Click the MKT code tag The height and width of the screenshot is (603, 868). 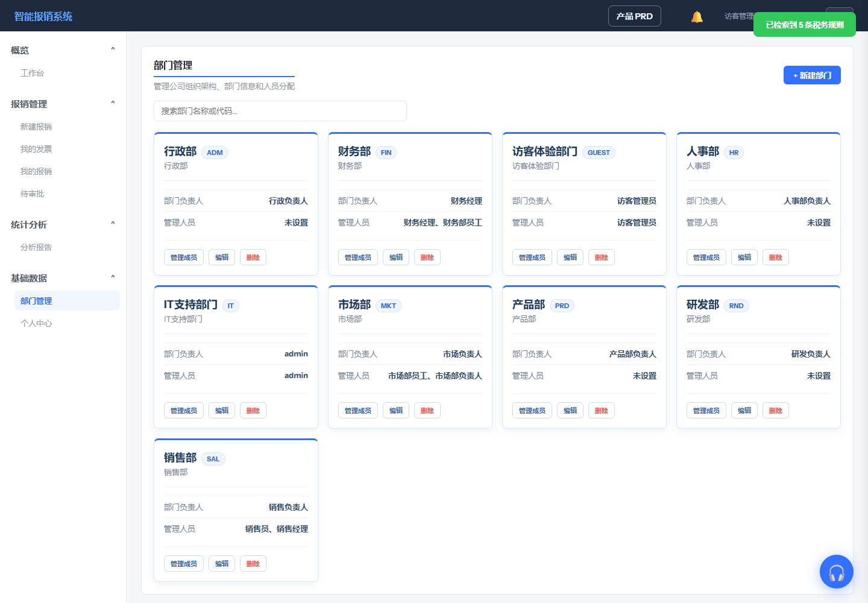point(388,306)
